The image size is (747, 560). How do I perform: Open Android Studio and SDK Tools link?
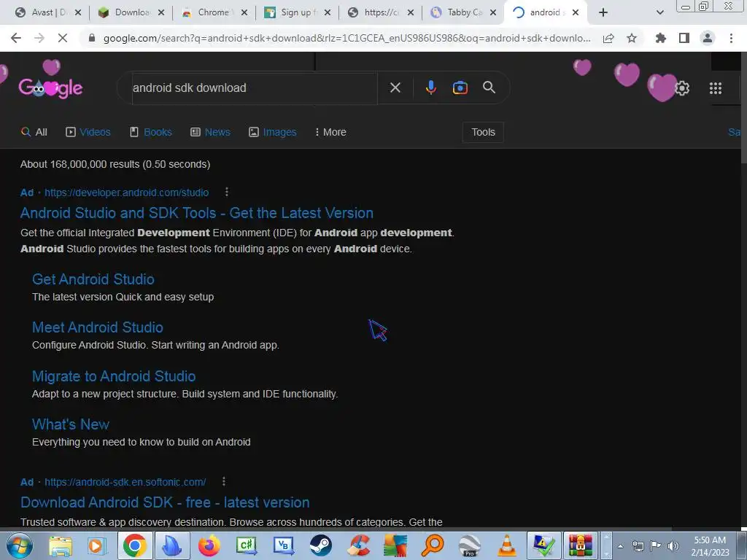click(x=197, y=213)
